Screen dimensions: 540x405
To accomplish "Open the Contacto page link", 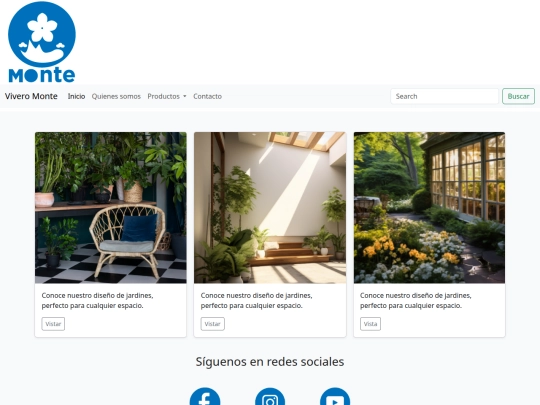I will point(207,96).
